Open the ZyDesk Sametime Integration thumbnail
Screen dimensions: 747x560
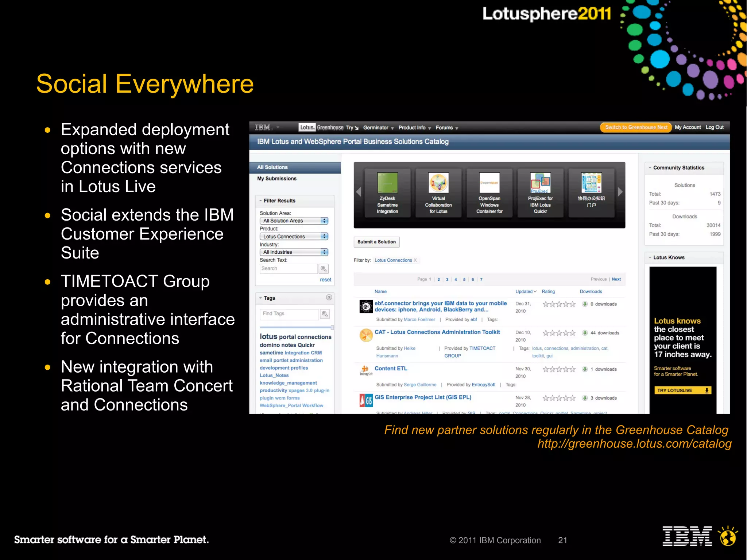click(387, 182)
